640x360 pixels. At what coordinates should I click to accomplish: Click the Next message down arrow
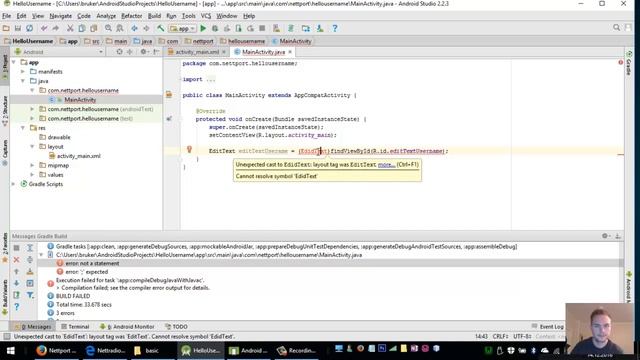pos(16,283)
